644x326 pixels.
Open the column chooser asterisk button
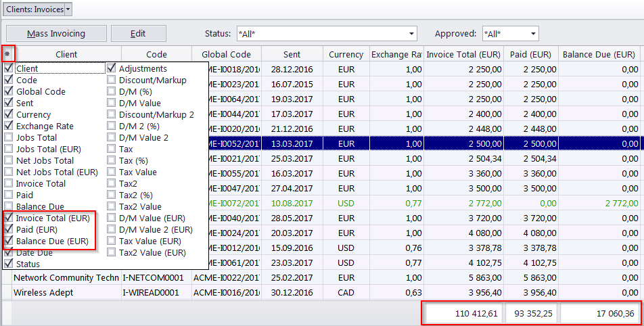[x=7, y=54]
